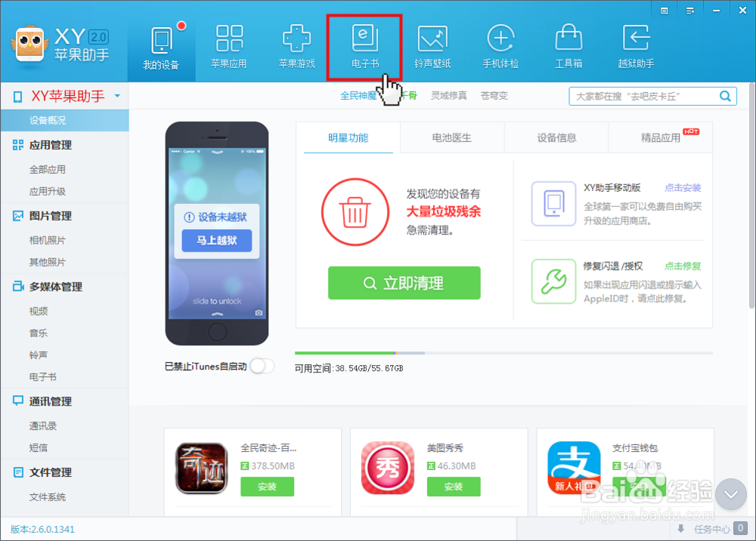The width and height of the screenshot is (756, 541).
Task: Click the round down-chevron expand button
Action: pos(731,494)
